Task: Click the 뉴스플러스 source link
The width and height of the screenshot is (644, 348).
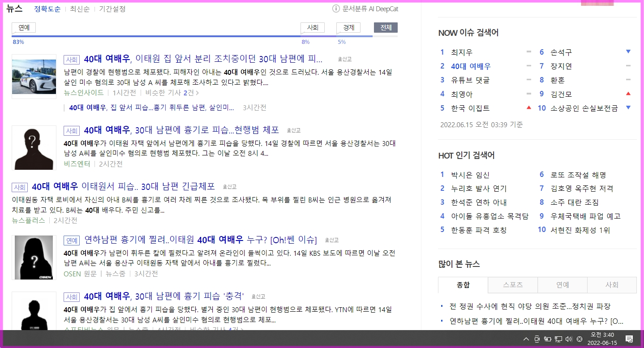Action: (x=28, y=220)
